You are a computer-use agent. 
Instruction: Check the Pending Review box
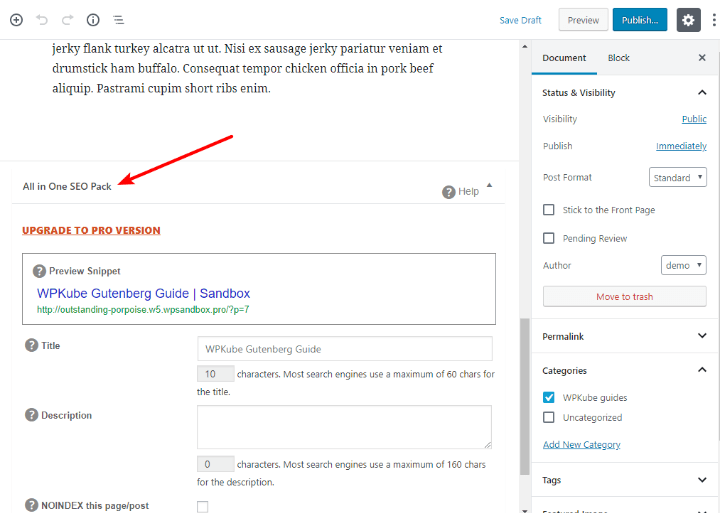(549, 238)
